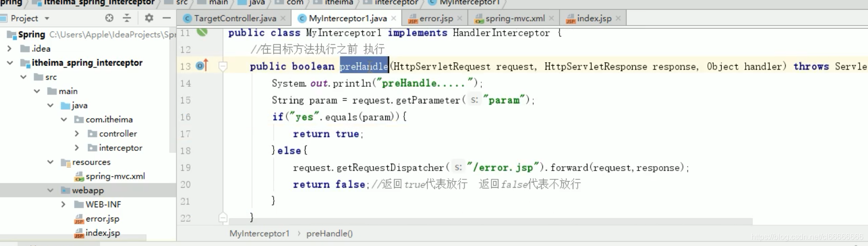This screenshot has width=868, height=246.
Task: Switch to spring-mvc.xml tab
Action: click(x=515, y=18)
